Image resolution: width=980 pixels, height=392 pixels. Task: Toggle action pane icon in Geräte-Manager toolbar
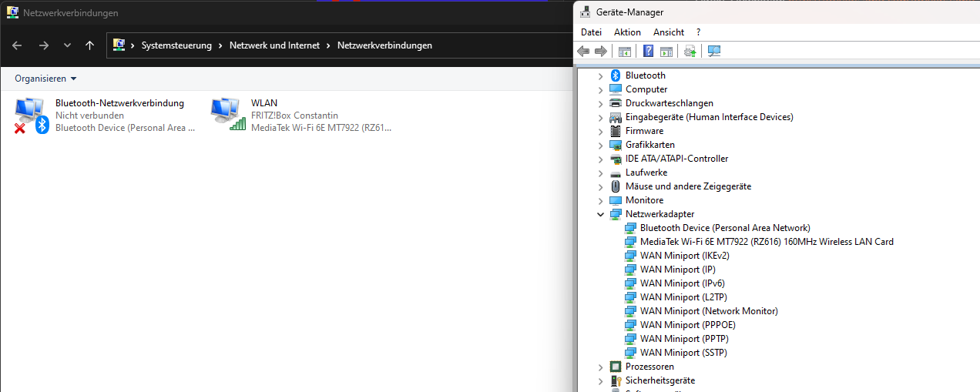666,51
